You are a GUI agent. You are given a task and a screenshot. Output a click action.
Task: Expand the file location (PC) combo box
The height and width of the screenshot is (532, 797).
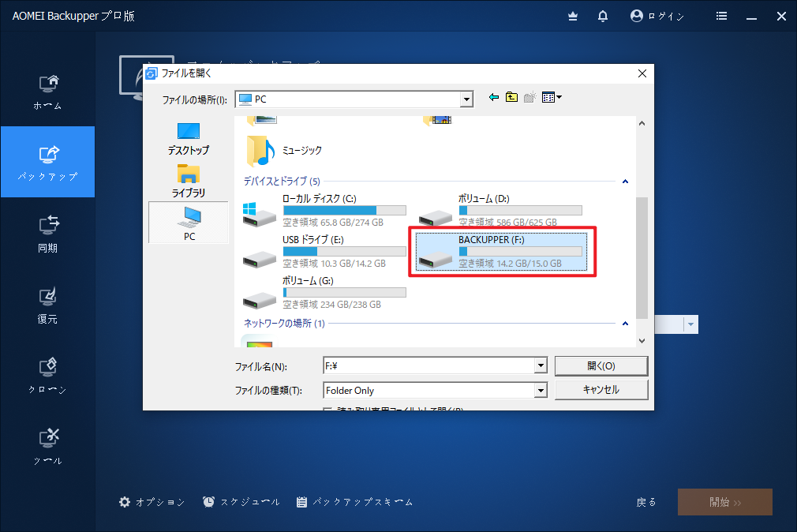pyautogui.click(x=466, y=99)
